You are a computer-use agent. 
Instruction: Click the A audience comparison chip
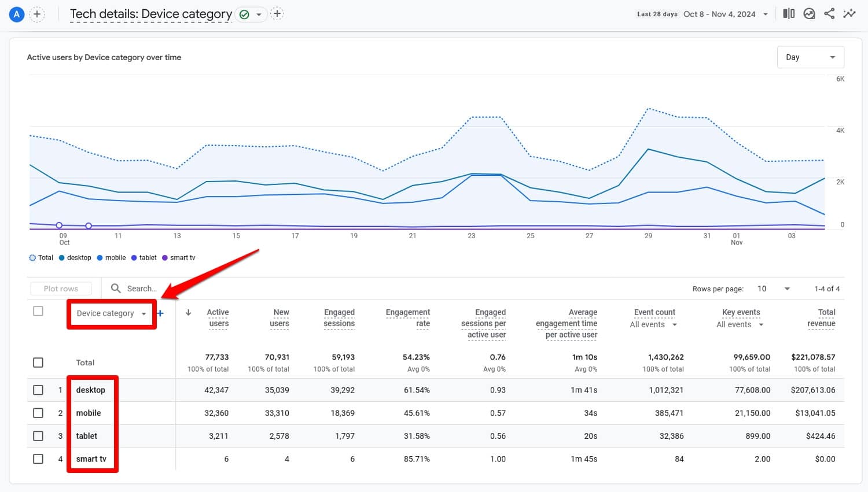16,14
